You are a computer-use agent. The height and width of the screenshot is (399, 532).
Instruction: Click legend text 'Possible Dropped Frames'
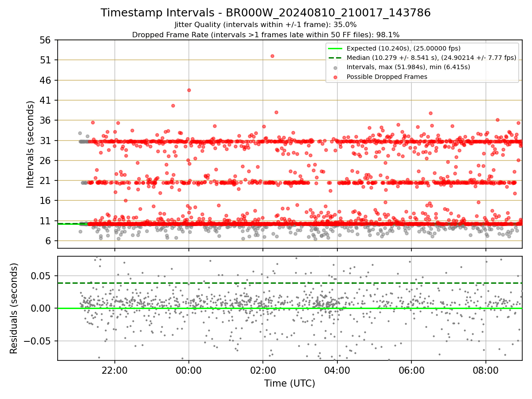click(387, 77)
